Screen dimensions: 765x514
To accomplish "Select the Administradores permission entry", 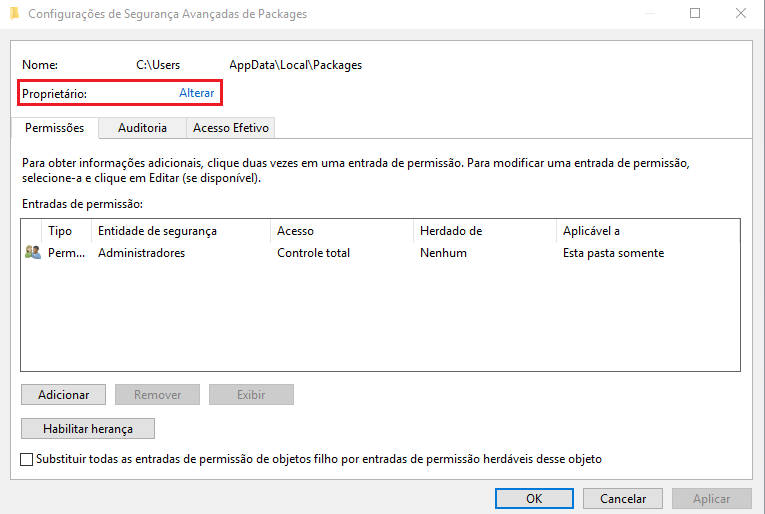I will [381, 253].
